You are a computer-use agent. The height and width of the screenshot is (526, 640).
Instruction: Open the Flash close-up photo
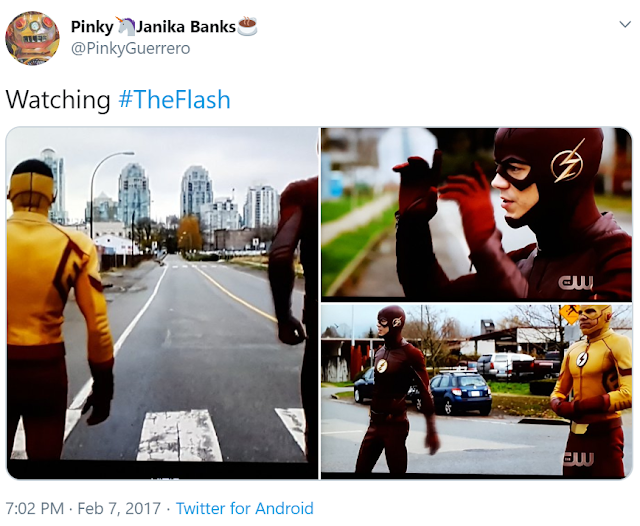click(x=476, y=215)
